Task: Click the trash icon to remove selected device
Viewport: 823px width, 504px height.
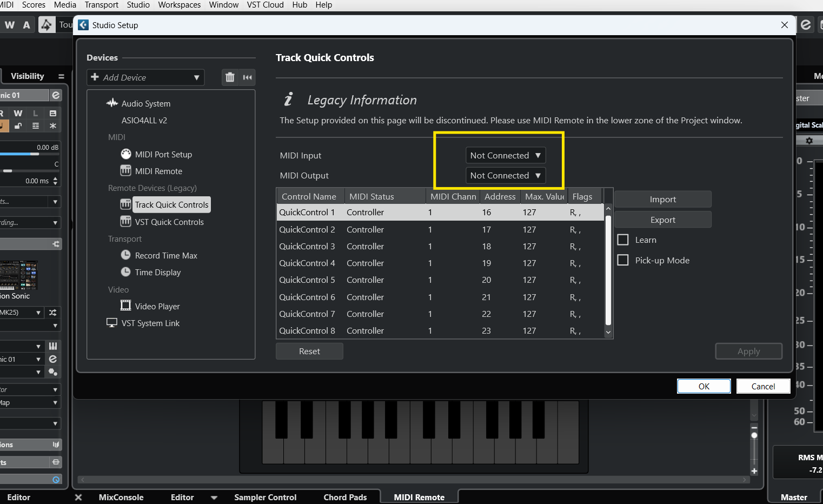Action: tap(230, 77)
